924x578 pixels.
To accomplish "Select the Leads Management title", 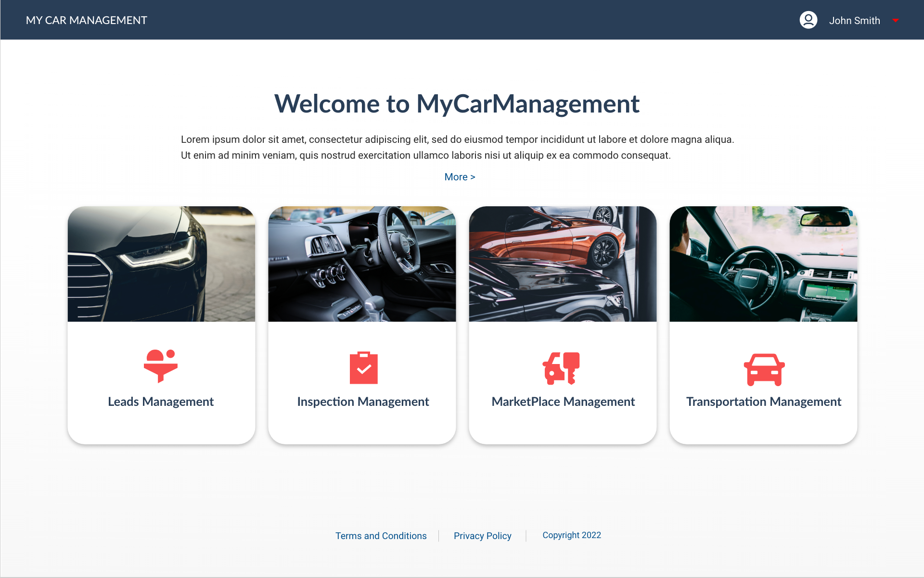I will pos(161,402).
